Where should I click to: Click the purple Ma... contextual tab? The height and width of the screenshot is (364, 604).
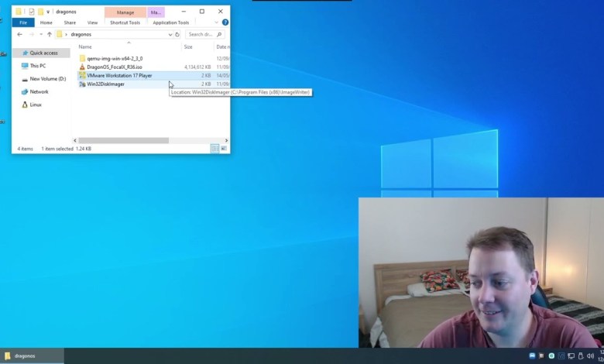156,12
